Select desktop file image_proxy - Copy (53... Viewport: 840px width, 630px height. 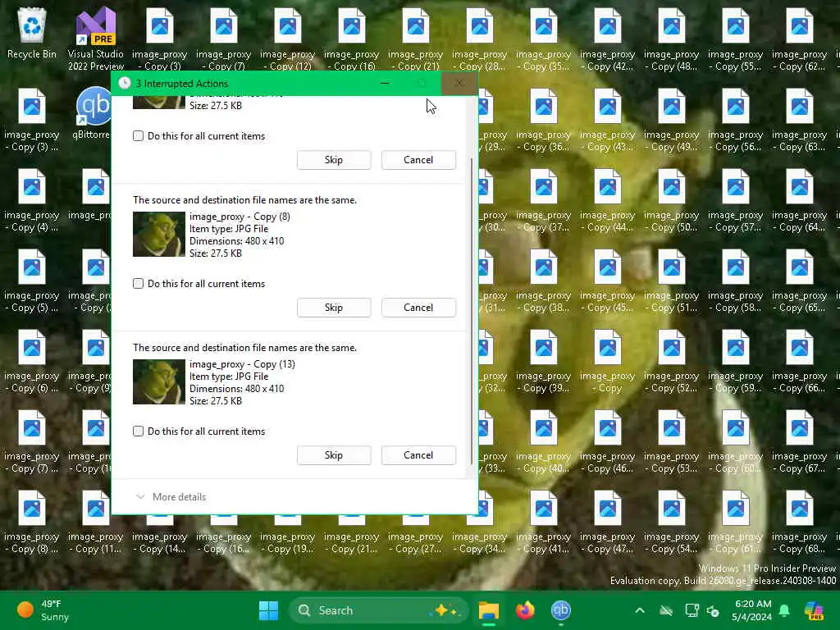click(671, 441)
